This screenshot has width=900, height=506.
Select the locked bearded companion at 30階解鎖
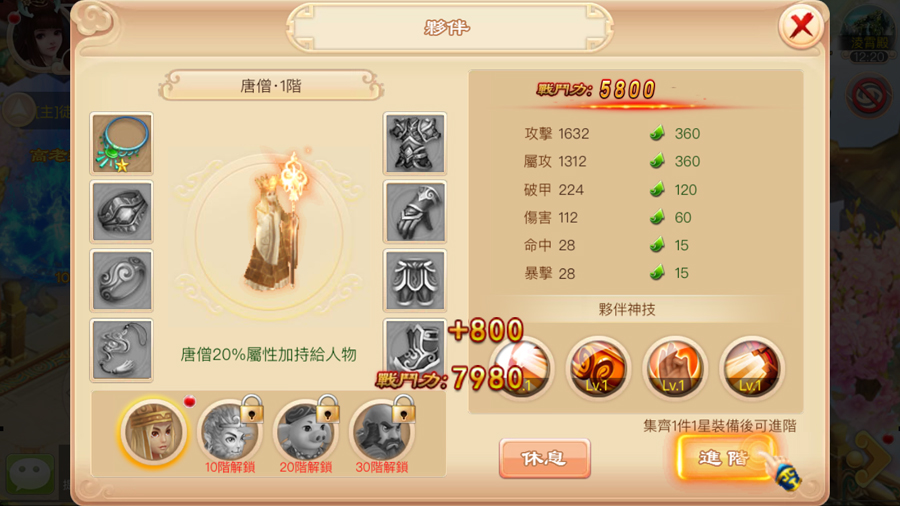(x=381, y=431)
